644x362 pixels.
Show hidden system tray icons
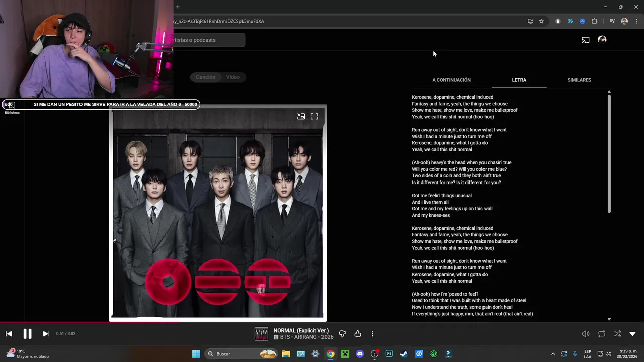(553, 354)
